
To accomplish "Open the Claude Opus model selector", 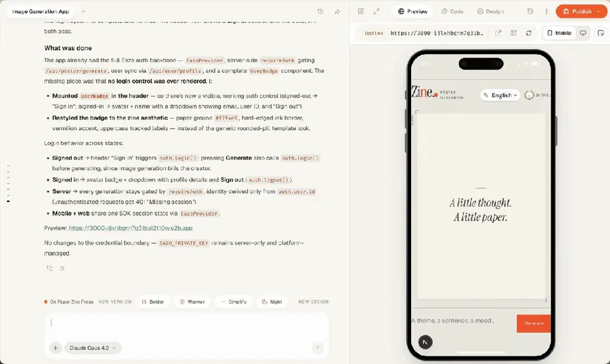I will [93, 347].
